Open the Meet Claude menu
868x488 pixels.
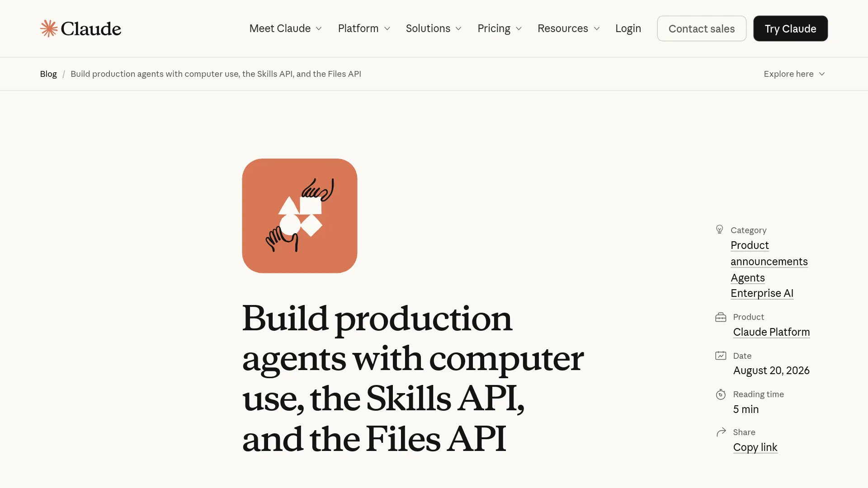tap(285, 28)
